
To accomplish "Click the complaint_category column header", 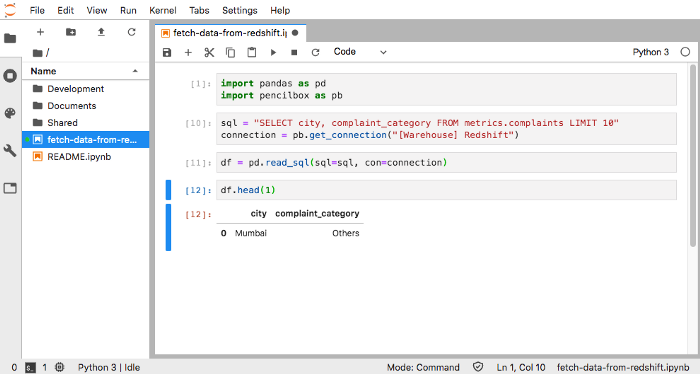I will click(x=317, y=213).
